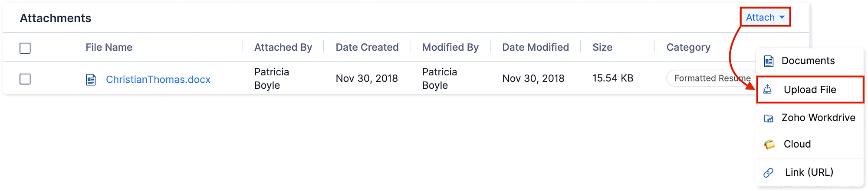Click the Upload File icon
The image size is (868, 191).
768,90
